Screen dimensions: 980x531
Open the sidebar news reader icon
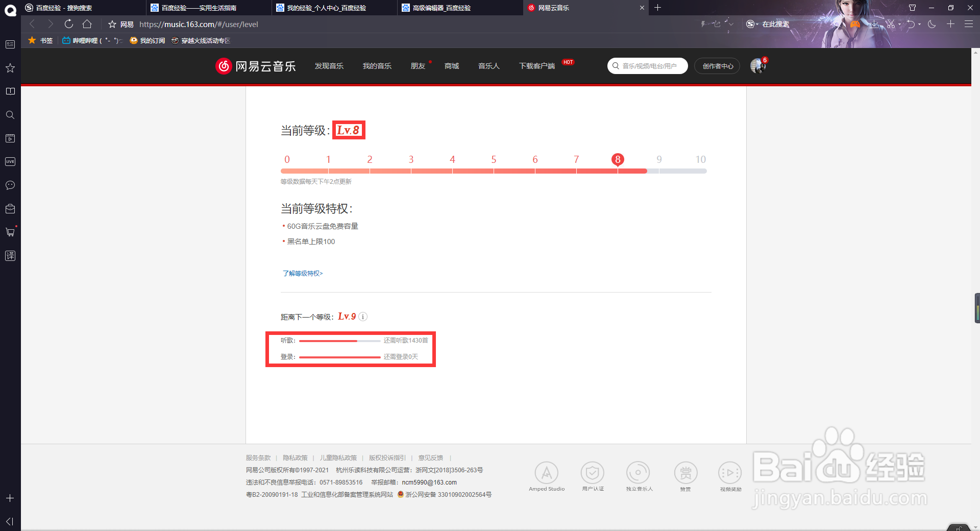pyautogui.click(x=10, y=44)
